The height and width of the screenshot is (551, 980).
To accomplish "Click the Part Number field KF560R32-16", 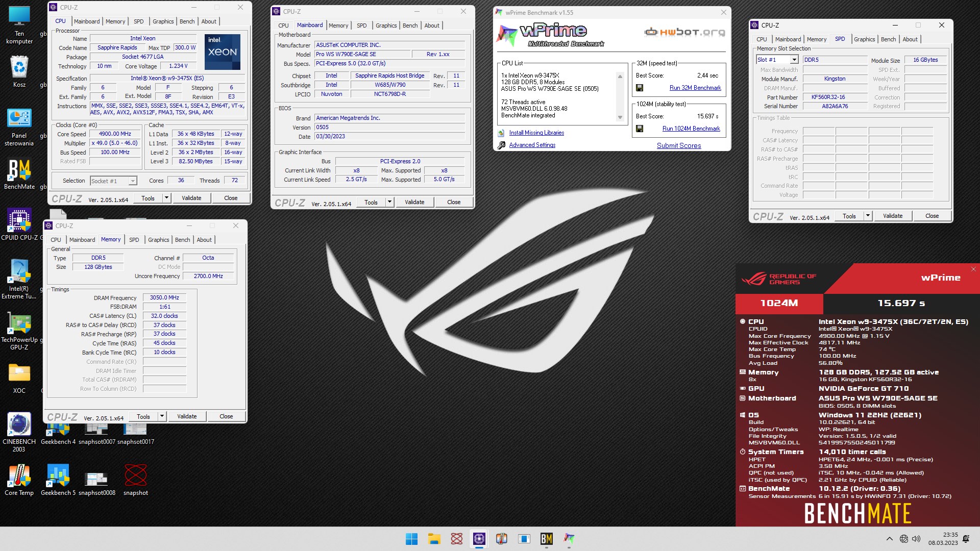I will 835,97.
